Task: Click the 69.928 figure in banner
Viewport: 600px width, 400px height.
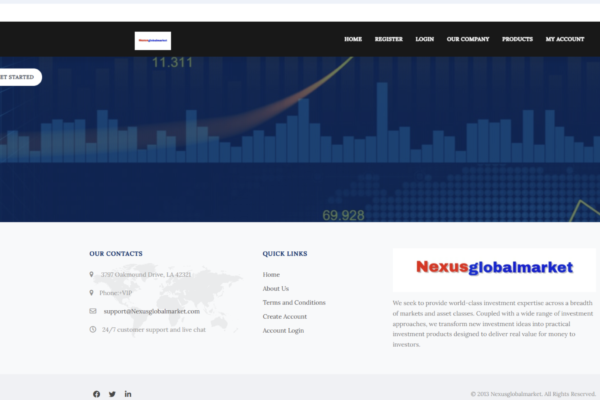Action: click(343, 215)
